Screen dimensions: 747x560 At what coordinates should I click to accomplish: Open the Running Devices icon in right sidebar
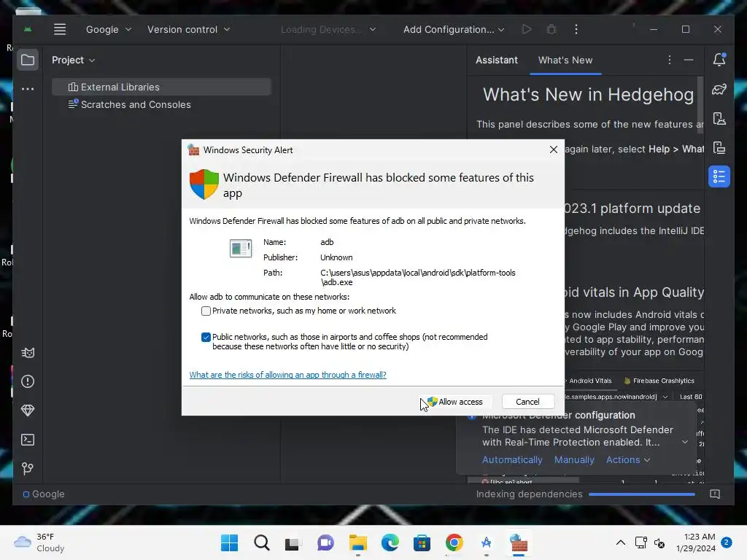pos(719,148)
